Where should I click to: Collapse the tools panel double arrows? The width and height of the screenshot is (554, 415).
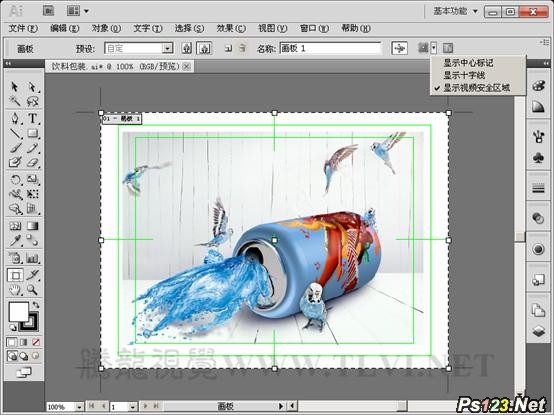[x=8, y=64]
